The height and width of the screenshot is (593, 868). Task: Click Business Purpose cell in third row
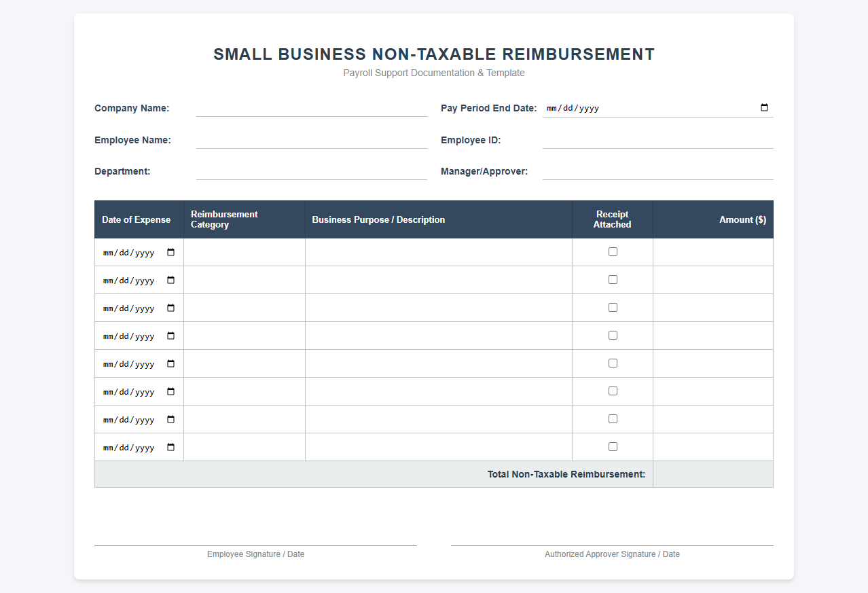tap(439, 308)
